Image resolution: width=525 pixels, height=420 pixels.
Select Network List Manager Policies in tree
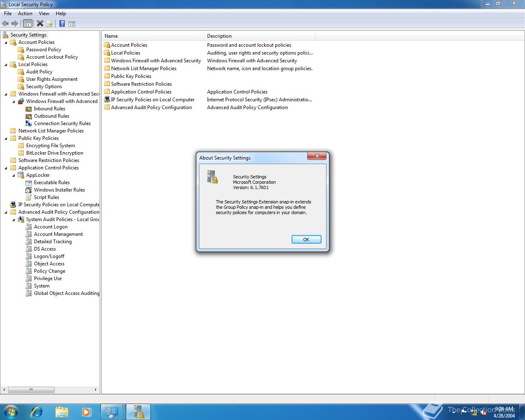coord(51,131)
